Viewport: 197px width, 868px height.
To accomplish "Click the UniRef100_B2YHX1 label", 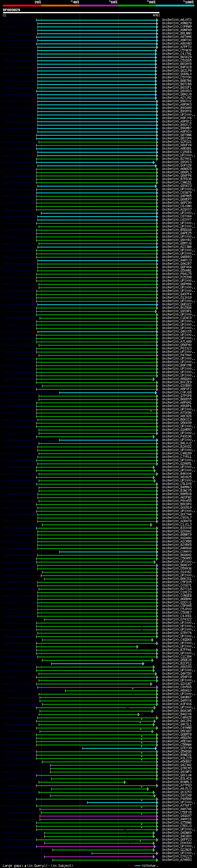I will [176, 159].
